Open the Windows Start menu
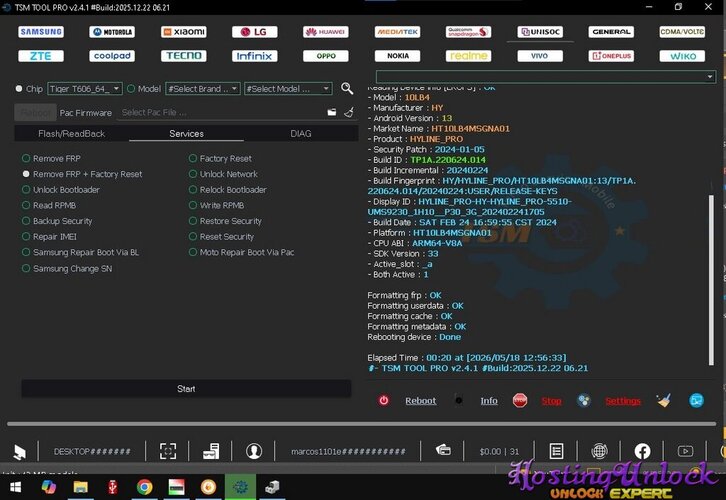Viewport: 726px width, 500px height. [x=15, y=487]
